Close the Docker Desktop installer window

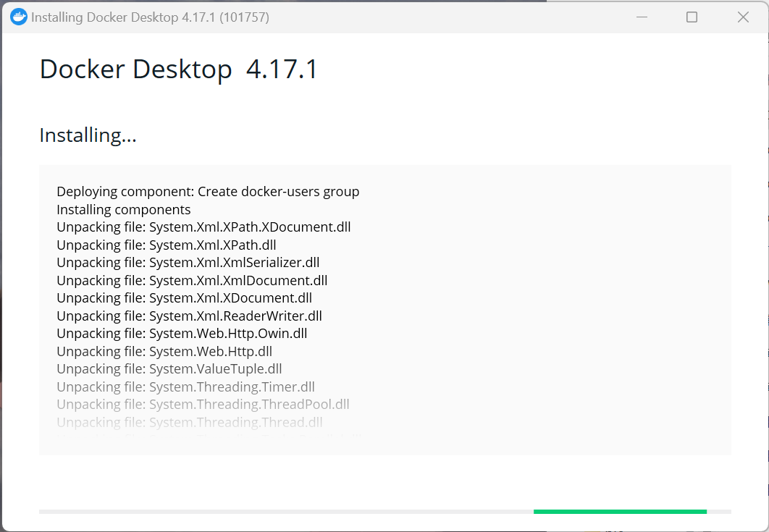coord(743,17)
